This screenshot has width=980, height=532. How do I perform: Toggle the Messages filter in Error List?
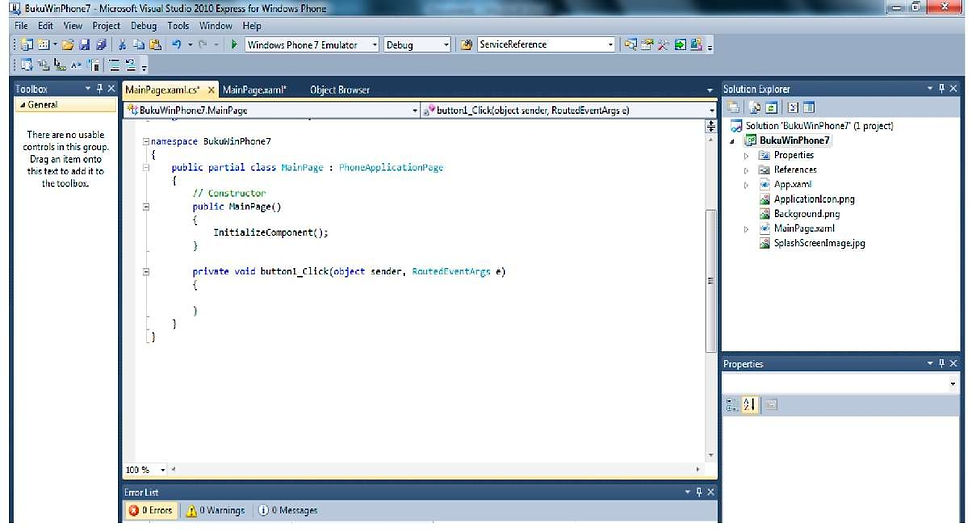[x=288, y=511]
